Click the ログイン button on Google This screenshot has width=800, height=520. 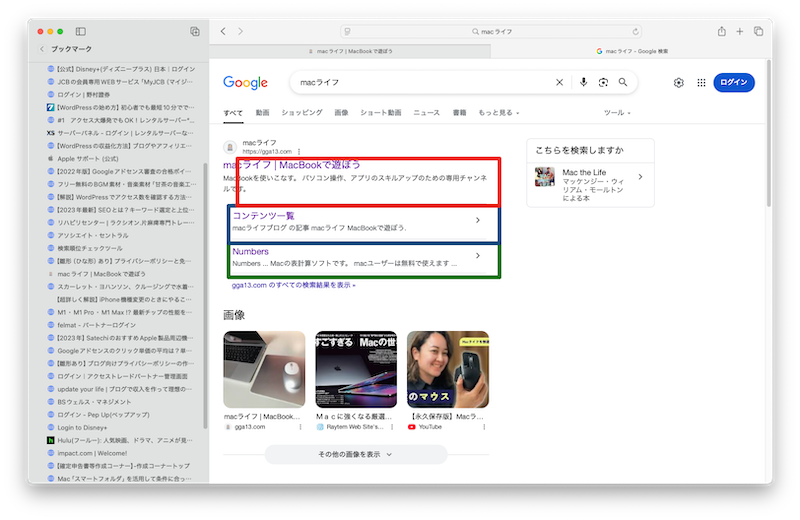tap(734, 82)
